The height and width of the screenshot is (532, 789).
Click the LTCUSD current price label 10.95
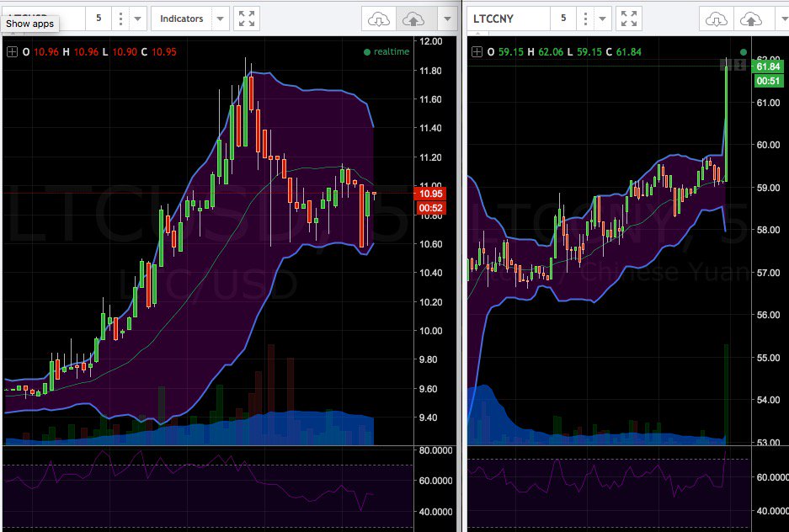[x=430, y=194]
